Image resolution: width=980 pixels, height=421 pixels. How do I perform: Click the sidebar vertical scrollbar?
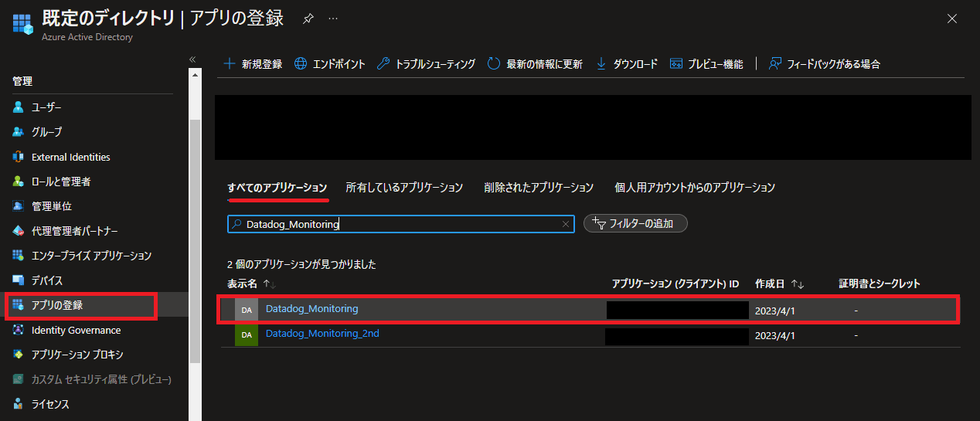(195, 239)
